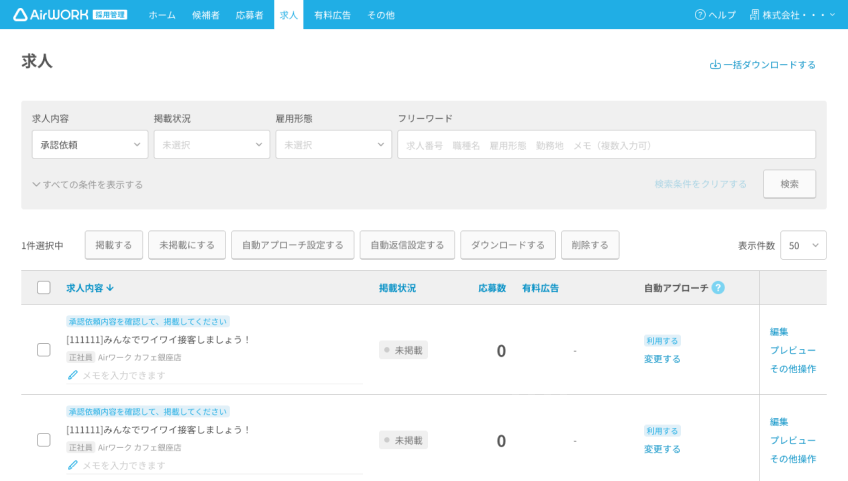Open the 掲載状況 dropdown
The width and height of the screenshot is (848, 481).
pyautogui.click(x=211, y=144)
